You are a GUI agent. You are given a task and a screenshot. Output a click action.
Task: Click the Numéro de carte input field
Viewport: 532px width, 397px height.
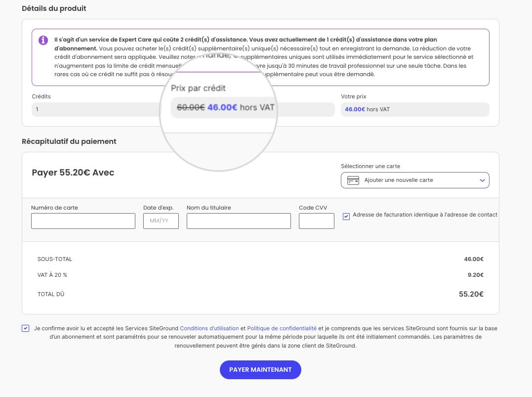[83, 221]
